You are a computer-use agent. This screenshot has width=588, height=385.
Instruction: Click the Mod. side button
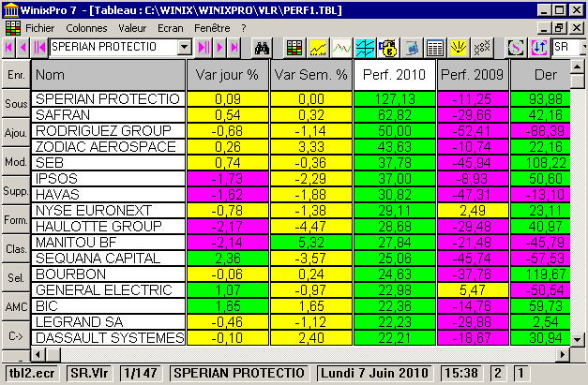16,162
